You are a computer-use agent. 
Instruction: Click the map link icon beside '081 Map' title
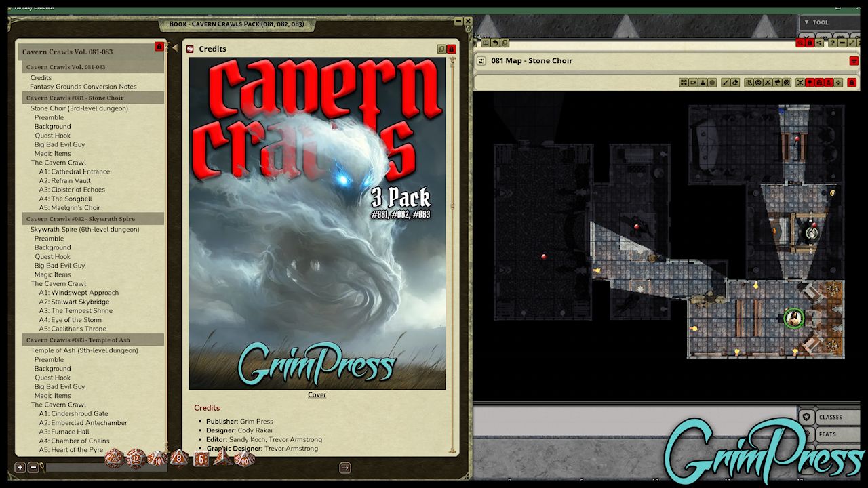[x=481, y=61]
